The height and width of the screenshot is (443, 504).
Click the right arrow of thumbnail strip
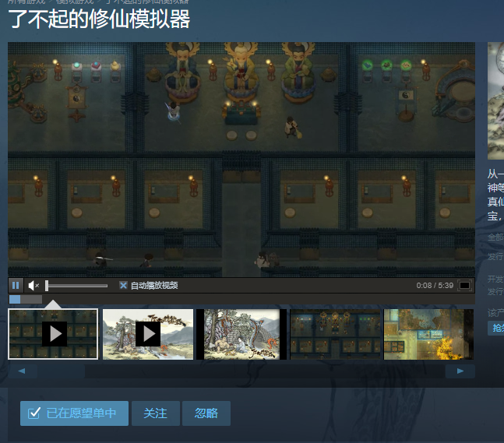coord(460,371)
